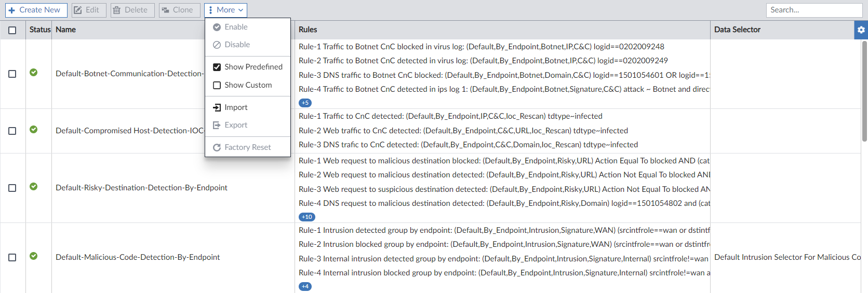Uncheck the Show Predefined checkbox
868x293 pixels.
coord(217,67)
